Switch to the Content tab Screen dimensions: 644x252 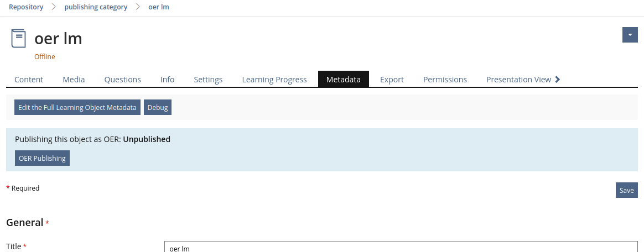[29, 79]
